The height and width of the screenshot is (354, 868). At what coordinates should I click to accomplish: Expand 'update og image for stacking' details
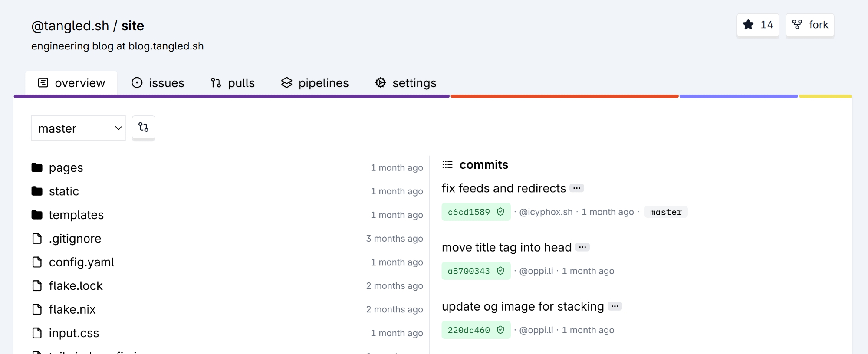pyautogui.click(x=615, y=306)
